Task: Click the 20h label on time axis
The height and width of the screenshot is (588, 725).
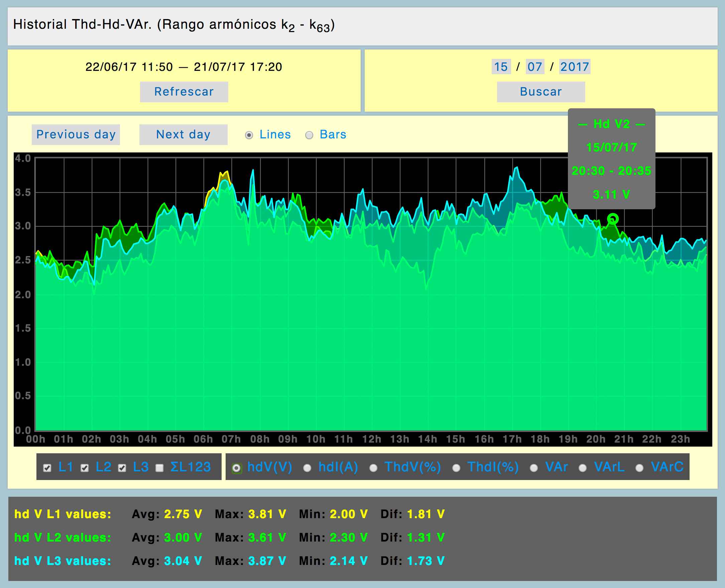Action: point(596,439)
